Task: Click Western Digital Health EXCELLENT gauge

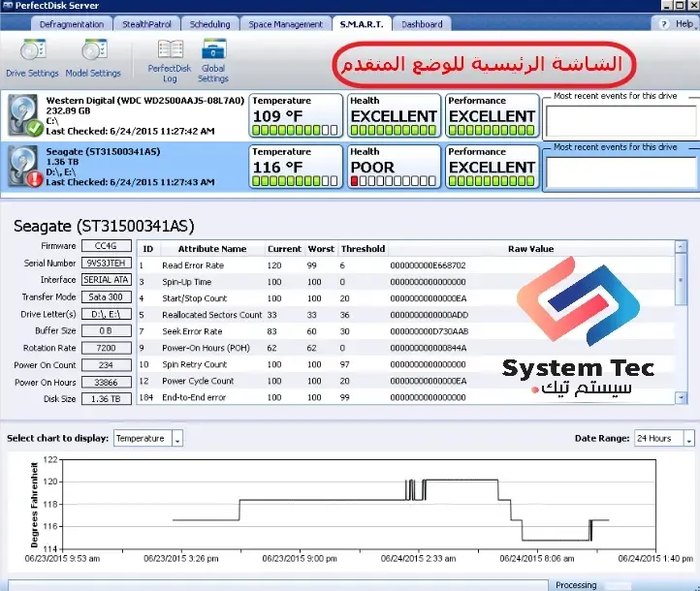Action: [x=394, y=115]
